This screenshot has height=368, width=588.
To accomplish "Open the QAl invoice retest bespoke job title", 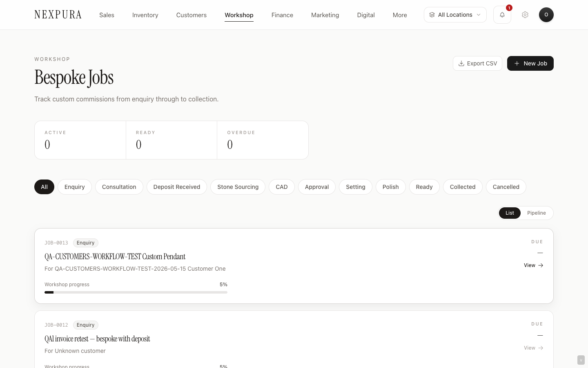I will (x=97, y=339).
